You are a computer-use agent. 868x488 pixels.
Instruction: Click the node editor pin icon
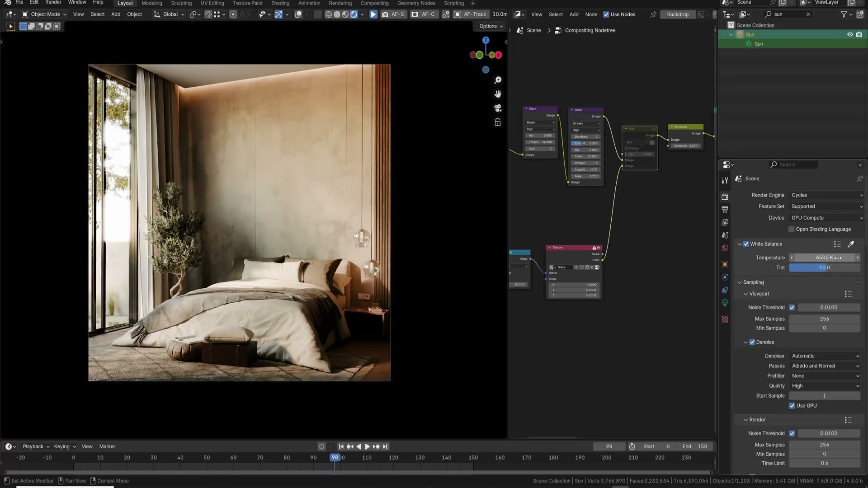[x=653, y=14]
